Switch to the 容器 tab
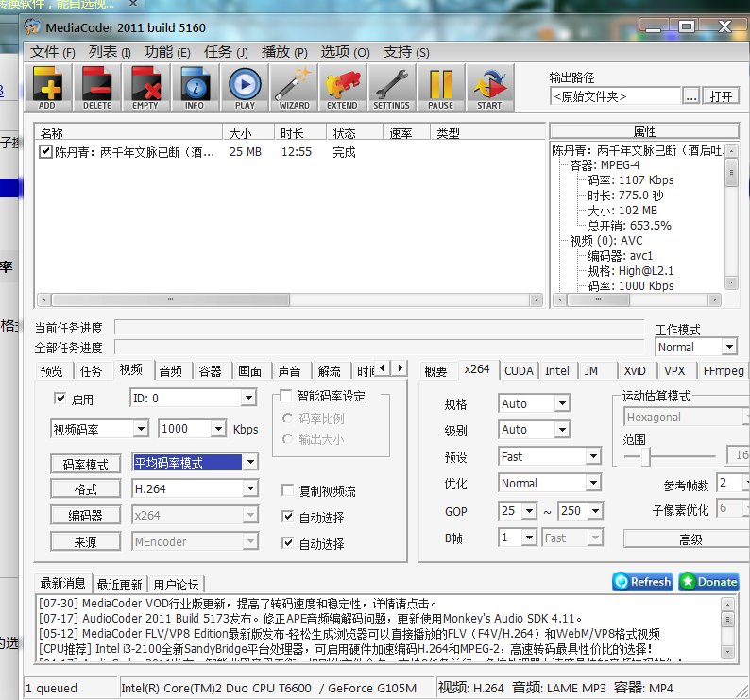750x700 pixels. pyautogui.click(x=210, y=371)
